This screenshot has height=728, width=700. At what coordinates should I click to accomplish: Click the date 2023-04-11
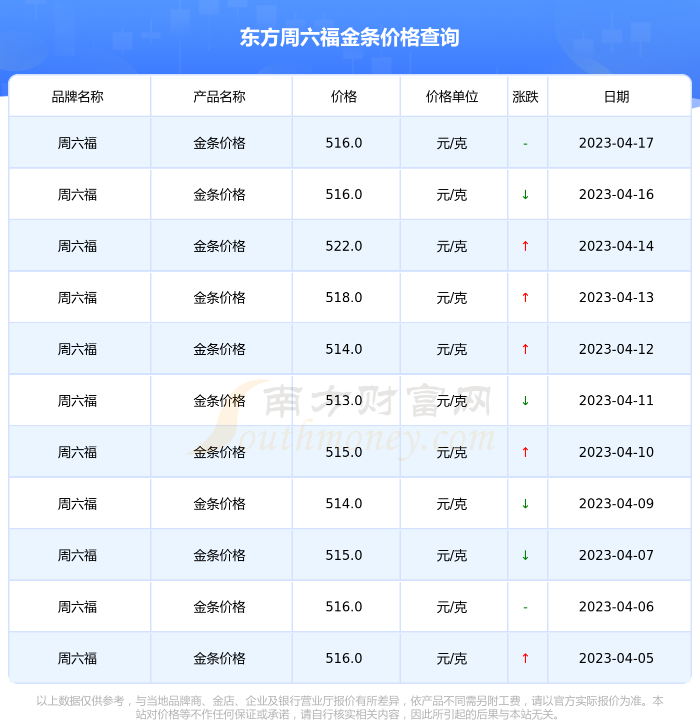616,401
